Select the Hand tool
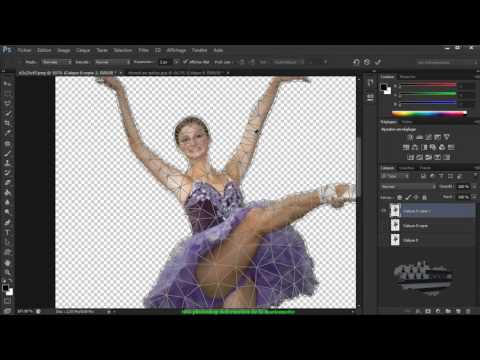The image size is (480, 360). pyautogui.click(x=7, y=262)
